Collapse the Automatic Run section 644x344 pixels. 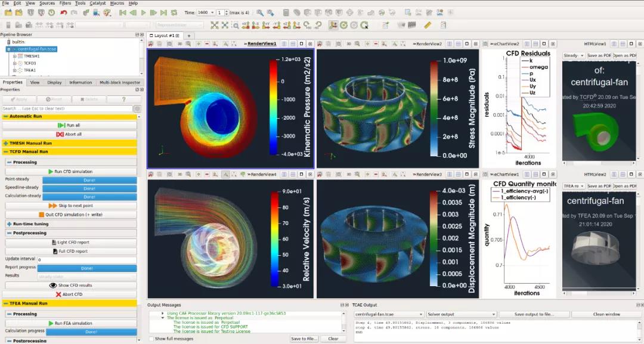click(6, 117)
